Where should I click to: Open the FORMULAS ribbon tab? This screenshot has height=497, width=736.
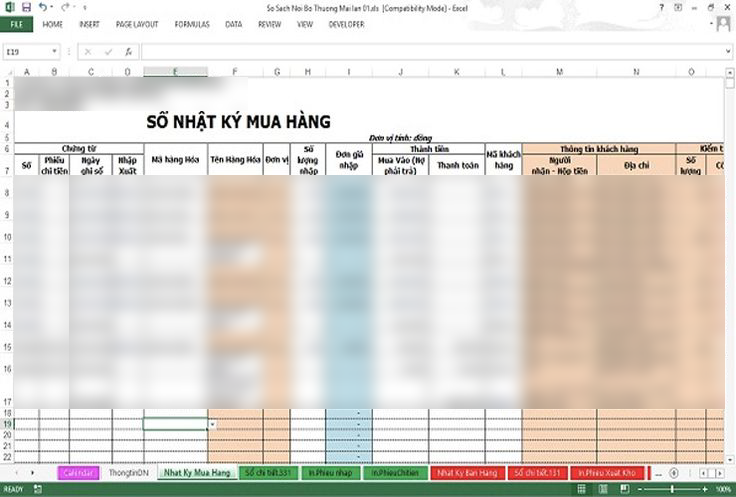[x=192, y=24]
